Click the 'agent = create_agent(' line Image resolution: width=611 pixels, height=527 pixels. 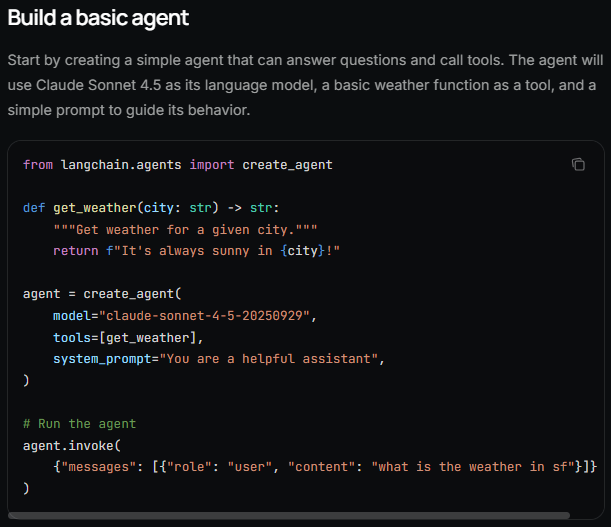coord(102,294)
